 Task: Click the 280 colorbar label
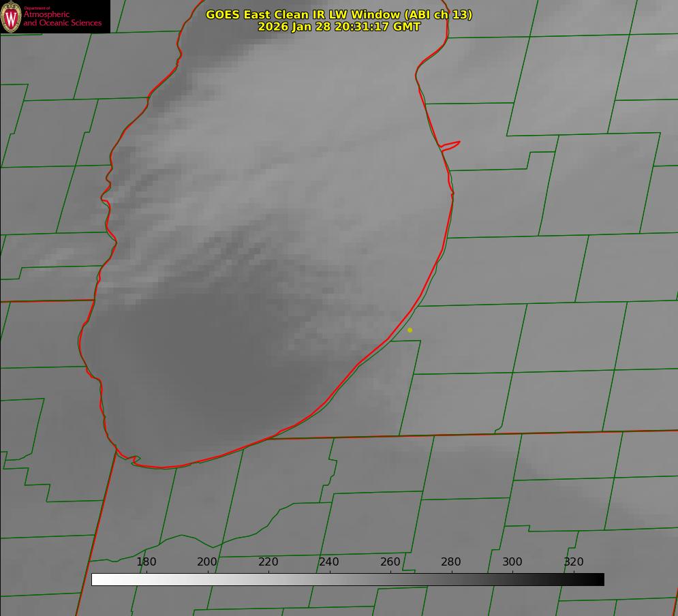tap(451, 562)
